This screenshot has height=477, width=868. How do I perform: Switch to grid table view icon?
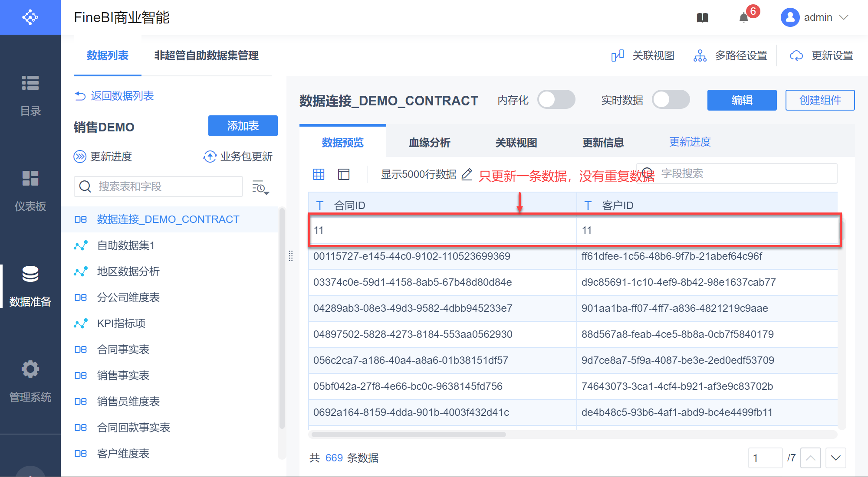(319, 174)
